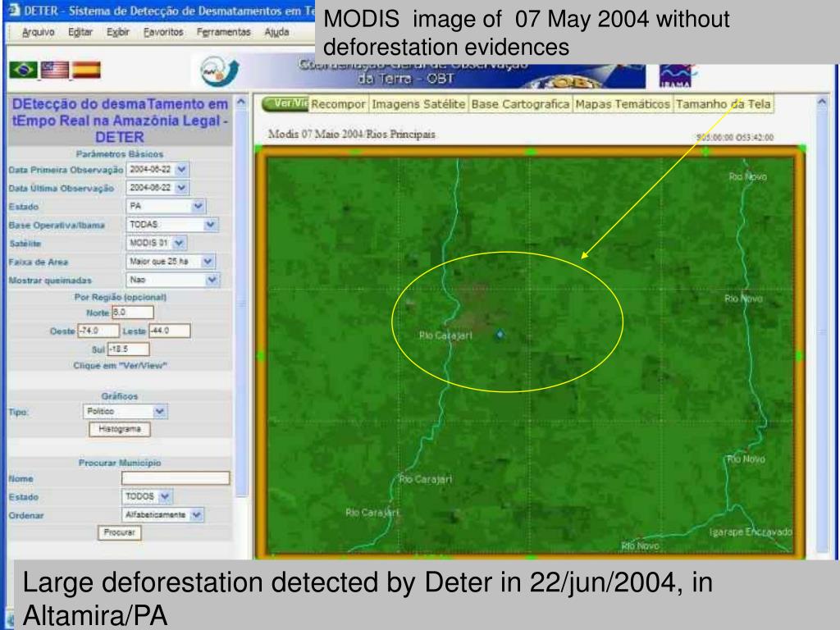The image size is (840, 630).
Task: Click the IBAMA logo in banner
Action: click(x=676, y=75)
